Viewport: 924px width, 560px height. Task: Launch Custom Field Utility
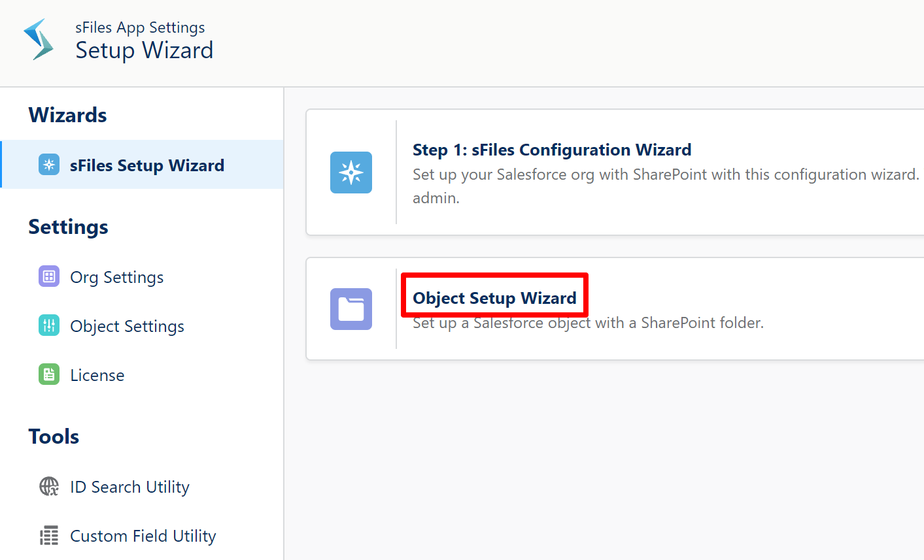pos(143,536)
